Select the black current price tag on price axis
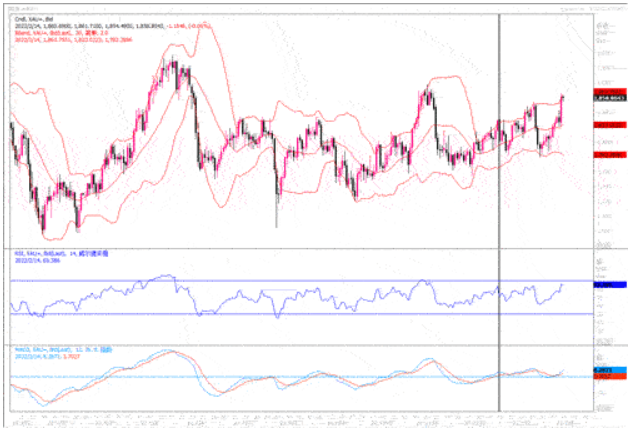This screenshot has height=440, width=631. (x=609, y=100)
